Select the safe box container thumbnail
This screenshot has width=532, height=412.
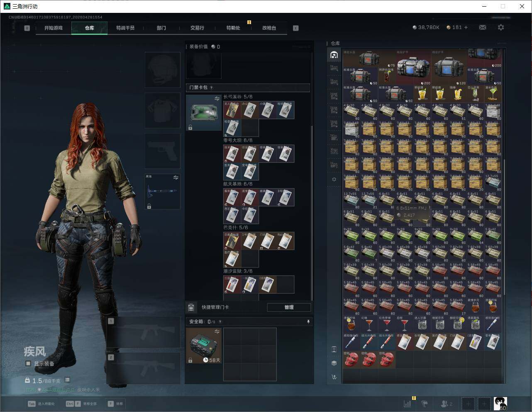coord(204,346)
